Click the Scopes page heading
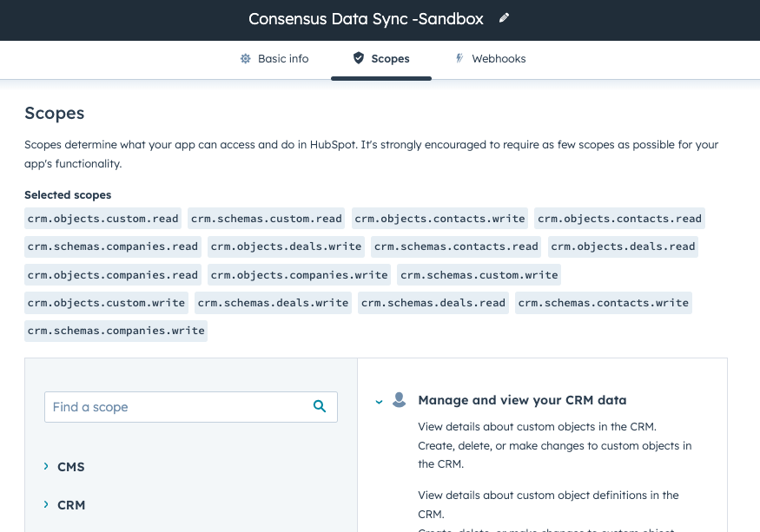This screenshot has height=532, width=760. (x=54, y=113)
